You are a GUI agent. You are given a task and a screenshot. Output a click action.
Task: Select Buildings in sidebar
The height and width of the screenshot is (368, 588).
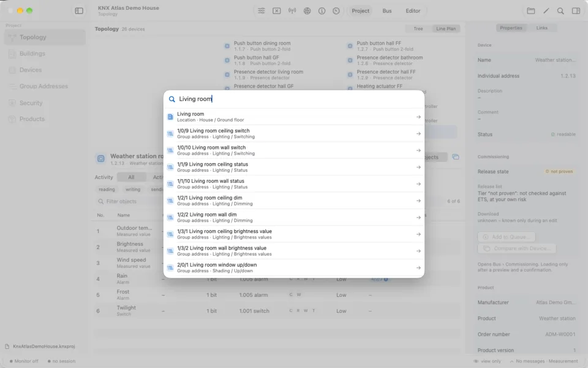click(45, 54)
